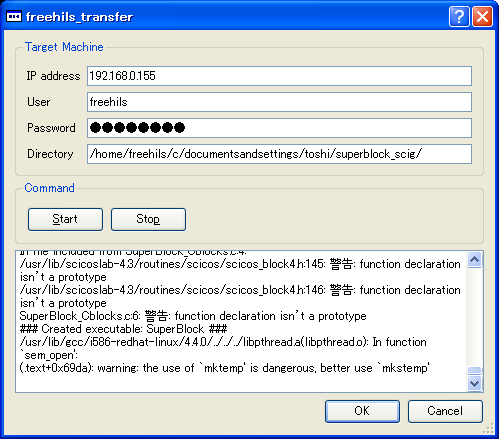Click the Start command button
499x439 pixels.
coord(65,219)
